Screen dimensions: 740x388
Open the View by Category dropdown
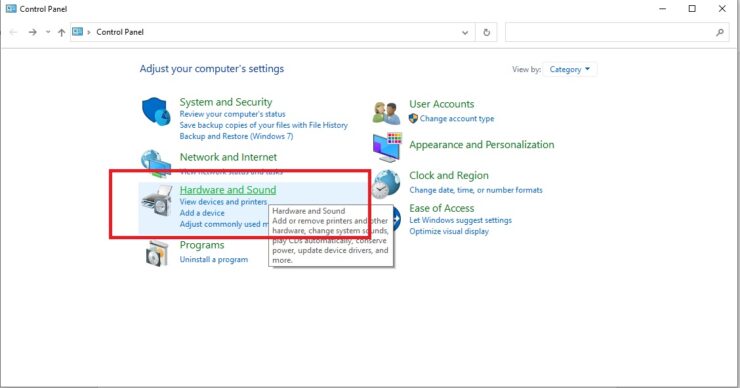tap(570, 69)
